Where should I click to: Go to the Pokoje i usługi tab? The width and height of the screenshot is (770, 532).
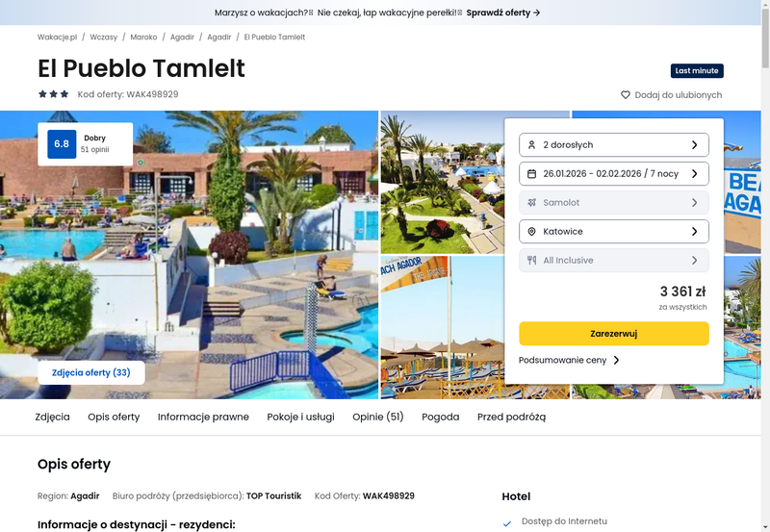coord(300,417)
